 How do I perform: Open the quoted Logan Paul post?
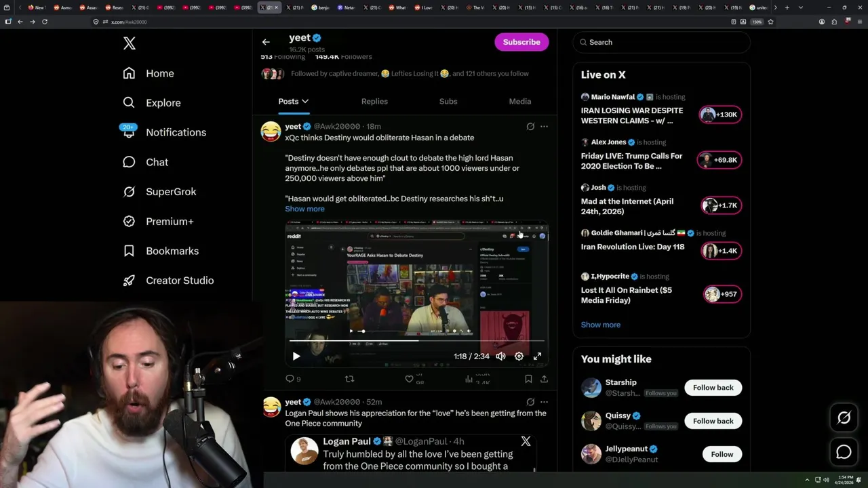(x=410, y=453)
